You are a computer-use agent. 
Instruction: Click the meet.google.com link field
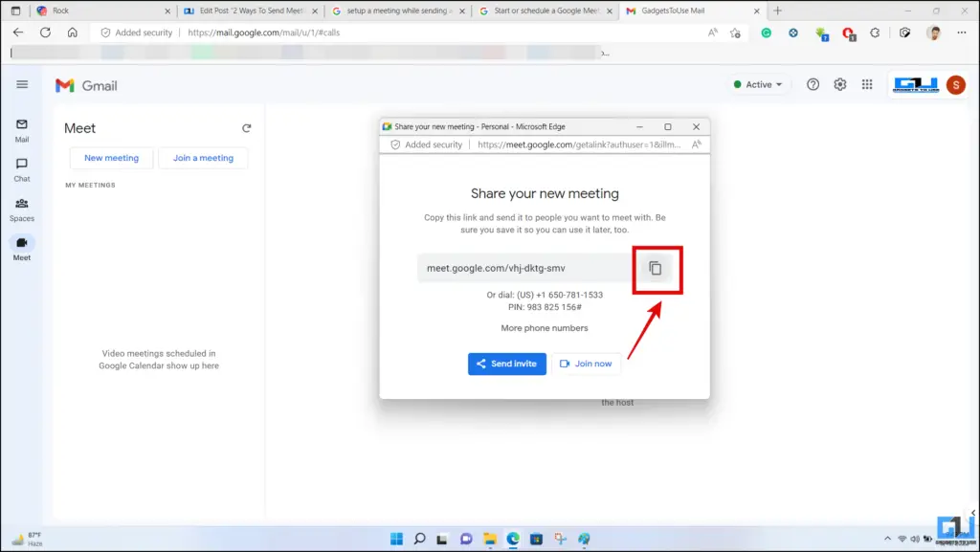(x=525, y=268)
